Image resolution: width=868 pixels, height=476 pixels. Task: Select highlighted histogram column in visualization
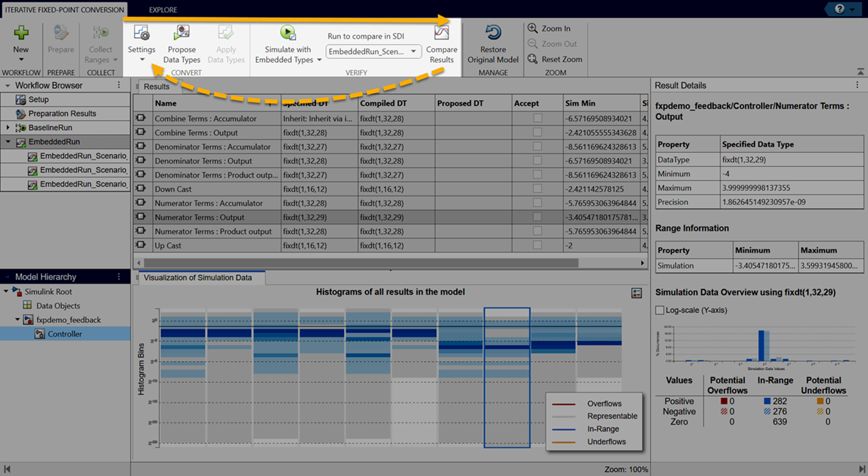pyautogui.click(x=507, y=378)
